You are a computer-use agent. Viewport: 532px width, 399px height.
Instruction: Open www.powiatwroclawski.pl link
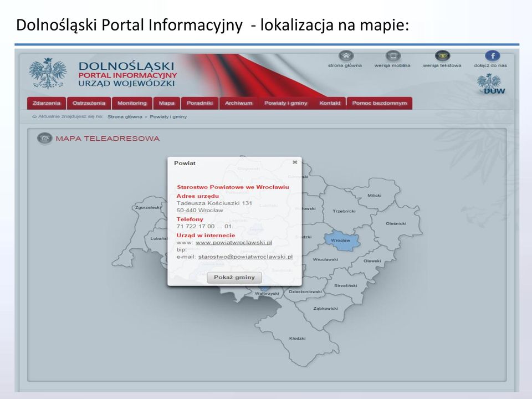click(234, 242)
